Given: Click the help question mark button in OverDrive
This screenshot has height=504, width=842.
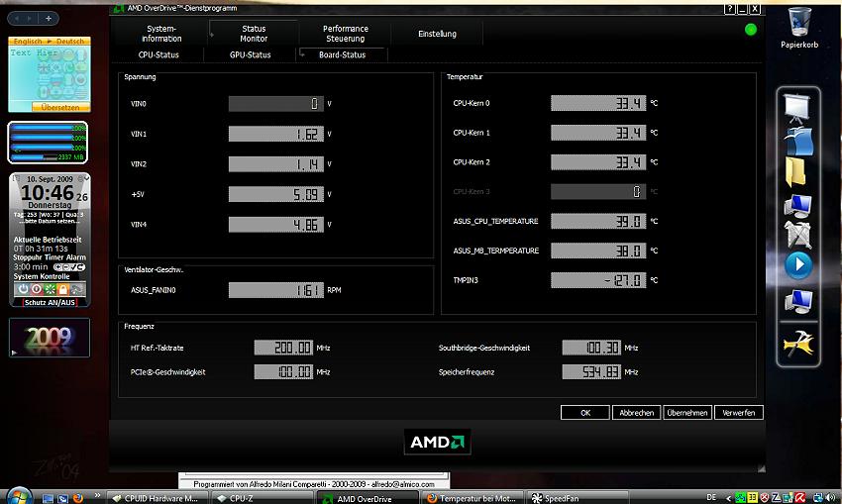Looking at the screenshot, I should pyautogui.click(x=729, y=9).
